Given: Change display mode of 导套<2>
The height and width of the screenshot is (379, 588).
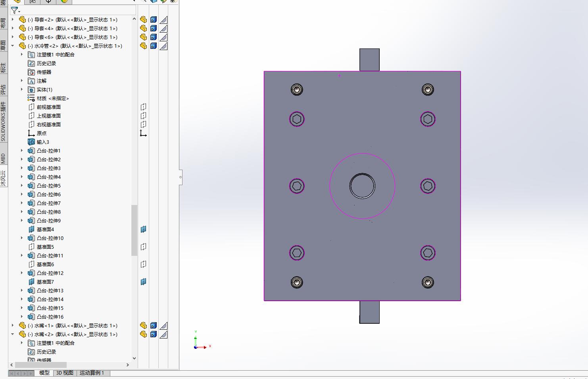Looking at the screenshot, I should (x=154, y=20).
